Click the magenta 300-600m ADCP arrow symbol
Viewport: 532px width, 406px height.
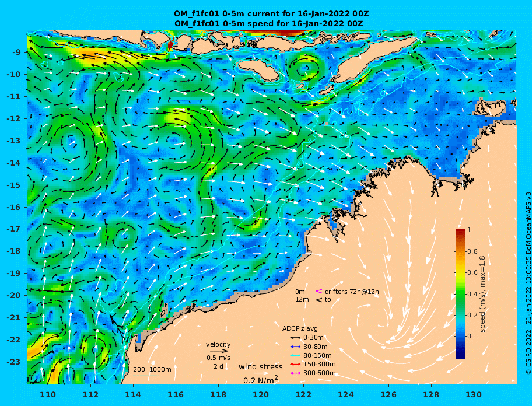point(295,373)
